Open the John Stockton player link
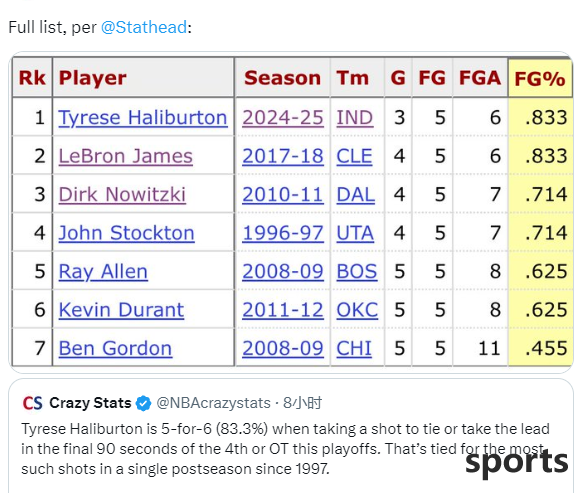The width and height of the screenshot is (583, 493). tap(126, 233)
